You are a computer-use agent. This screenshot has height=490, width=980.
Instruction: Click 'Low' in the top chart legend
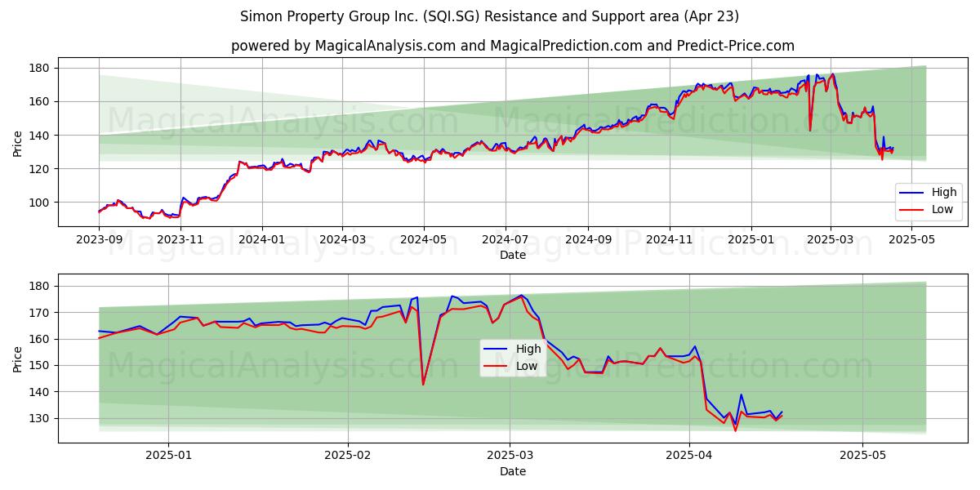tap(942, 209)
